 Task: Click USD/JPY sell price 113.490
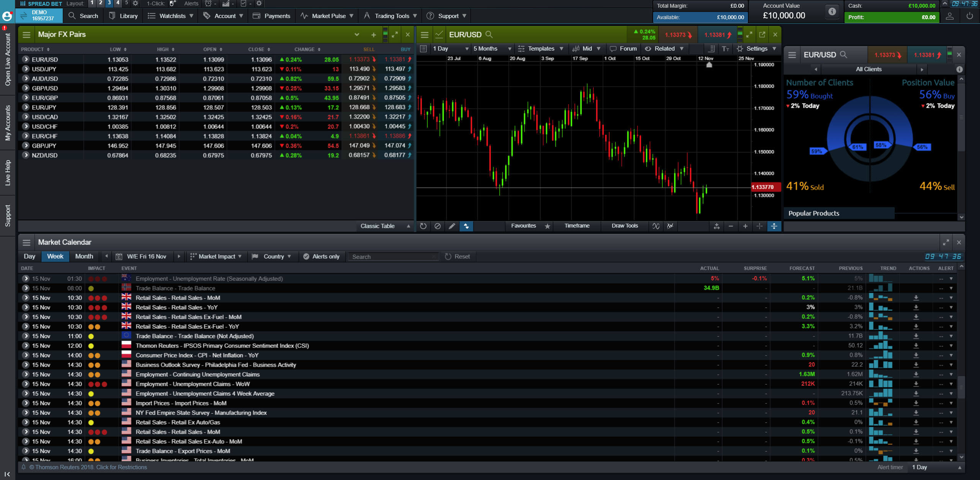(359, 69)
